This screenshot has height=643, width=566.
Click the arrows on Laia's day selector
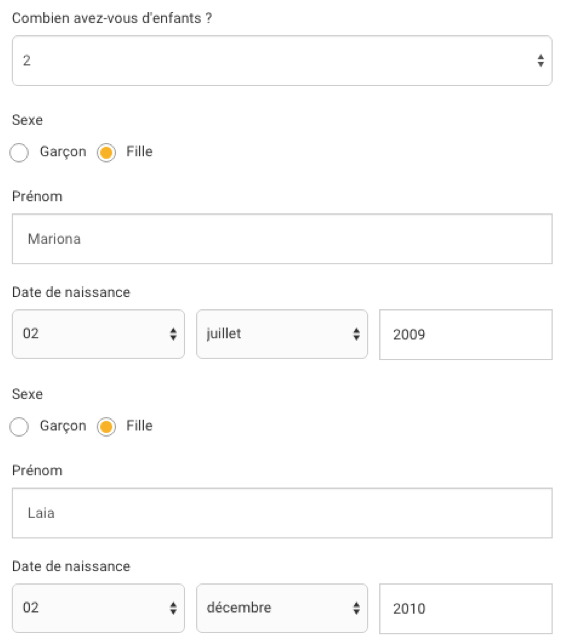[173, 608]
